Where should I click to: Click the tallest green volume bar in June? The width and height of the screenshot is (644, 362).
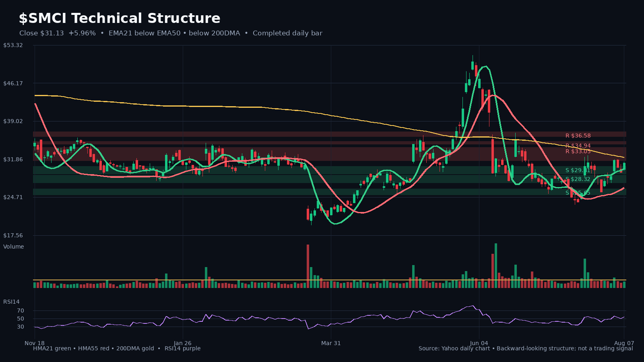496,265
